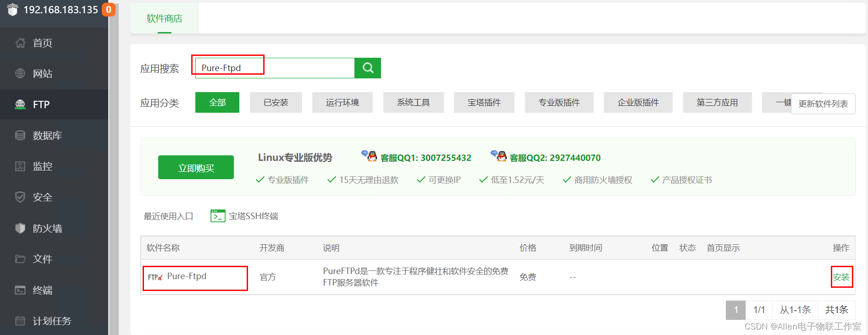Click the home icon next to 首页
This screenshot has width=868, height=335.
(x=20, y=43)
